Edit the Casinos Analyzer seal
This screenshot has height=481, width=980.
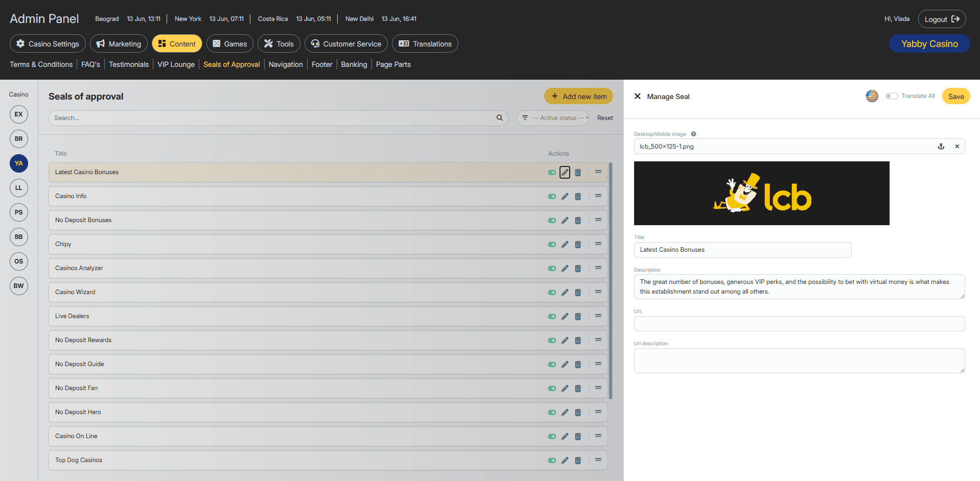click(565, 269)
